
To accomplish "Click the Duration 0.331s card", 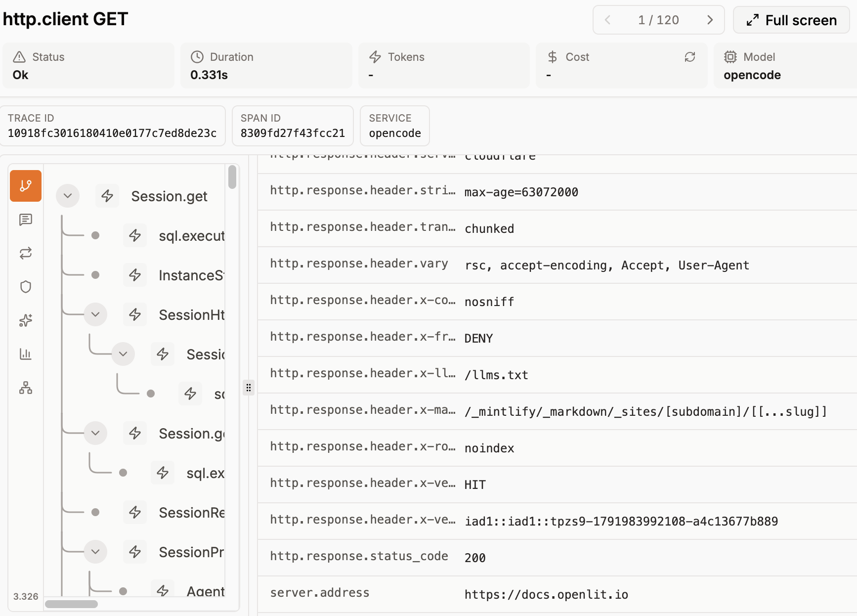I will [266, 65].
